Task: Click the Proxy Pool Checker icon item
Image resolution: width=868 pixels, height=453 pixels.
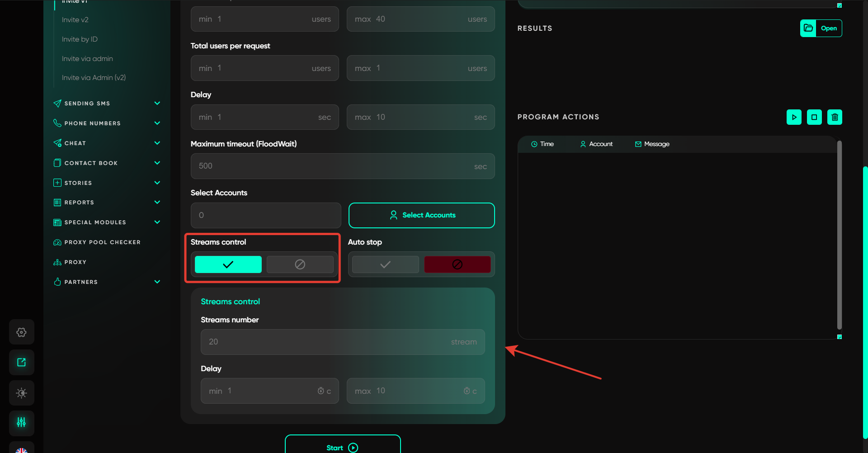Action: pyautogui.click(x=57, y=242)
